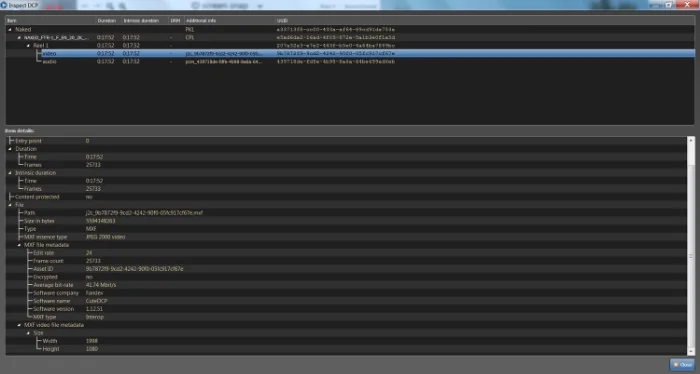700x374 pixels.
Task: Click the 'JPEG 2000 video' value
Action: point(105,237)
